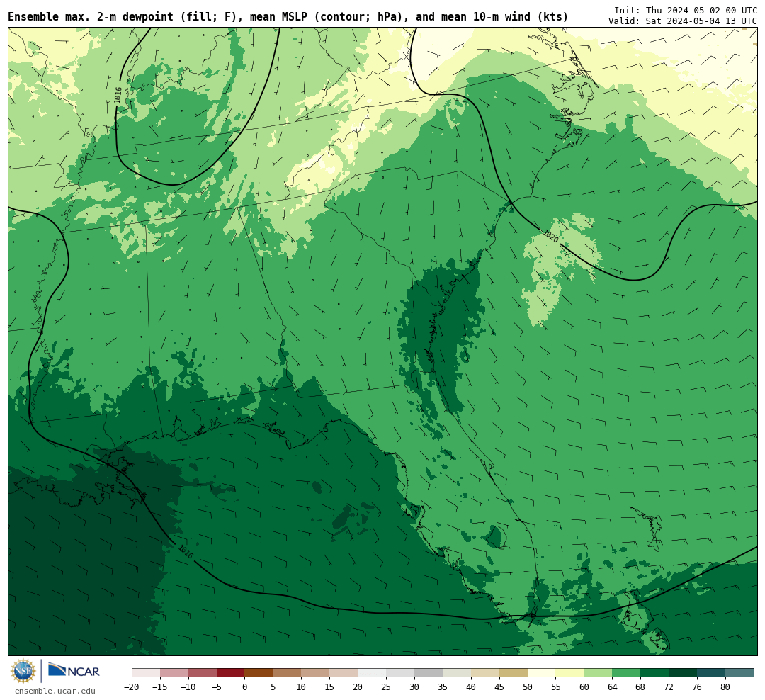This screenshot has height=700, width=765.
Task: Click the 15 to 20 legend color swatch
Action: [344, 673]
